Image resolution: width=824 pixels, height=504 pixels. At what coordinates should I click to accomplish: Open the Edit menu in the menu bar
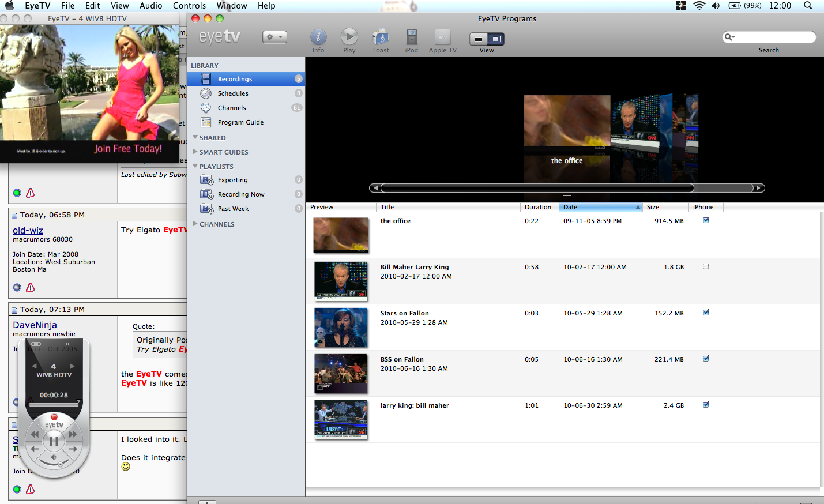tap(92, 6)
